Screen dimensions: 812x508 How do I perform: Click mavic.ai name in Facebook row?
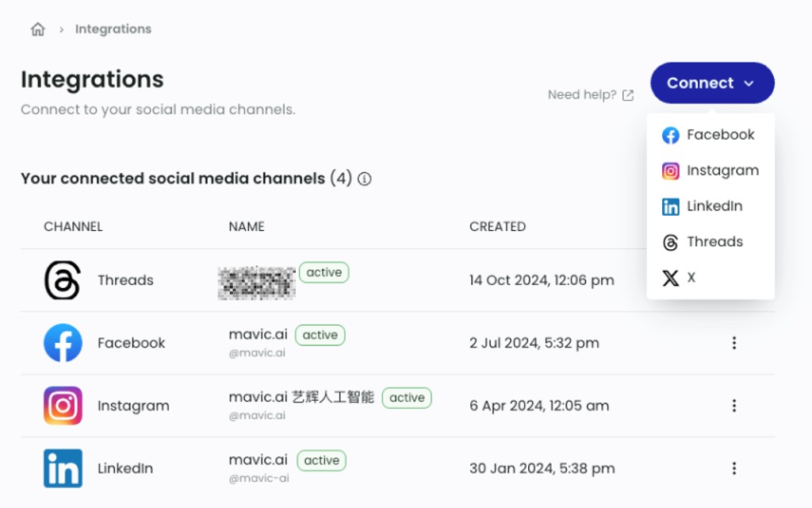point(258,335)
